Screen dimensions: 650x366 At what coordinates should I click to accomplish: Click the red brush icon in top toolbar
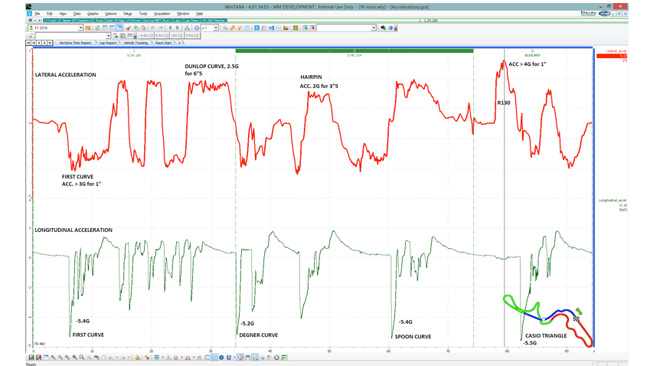[129, 28]
